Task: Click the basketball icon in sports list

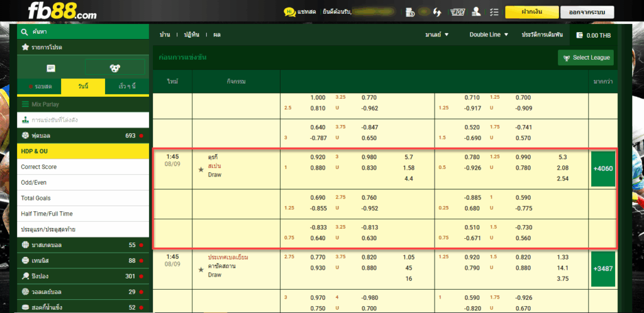Action: coord(25,245)
